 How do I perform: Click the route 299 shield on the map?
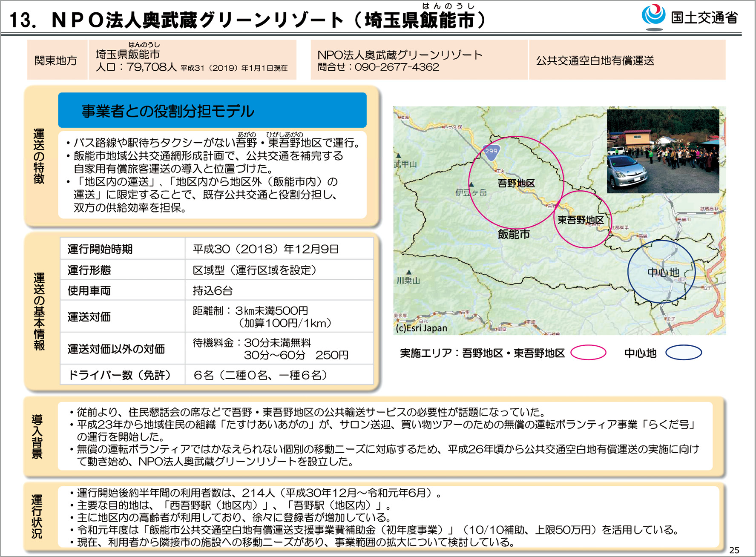tap(491, 152)
